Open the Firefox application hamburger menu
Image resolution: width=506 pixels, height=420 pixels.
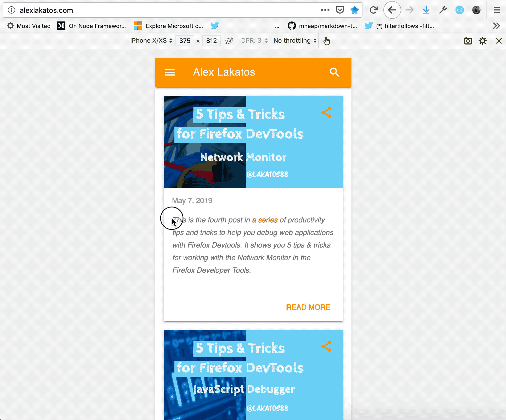497,10
